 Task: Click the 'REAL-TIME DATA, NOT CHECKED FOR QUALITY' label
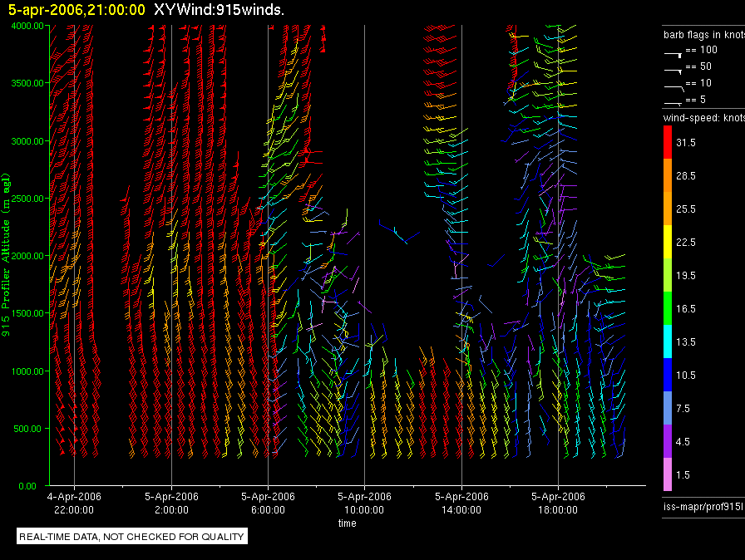click(131, 537)
